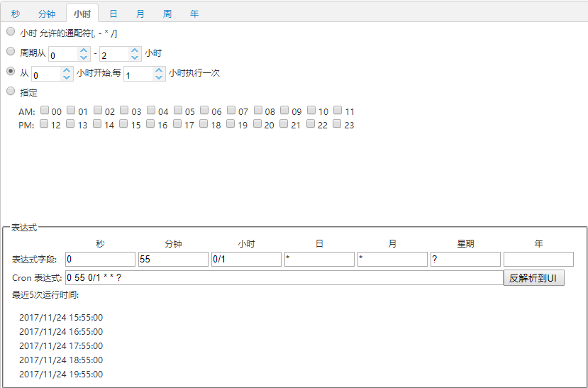This screenshot has height=388, width=588.
Task: Check the hour 21 box
Action: click(x=284, y=123)
